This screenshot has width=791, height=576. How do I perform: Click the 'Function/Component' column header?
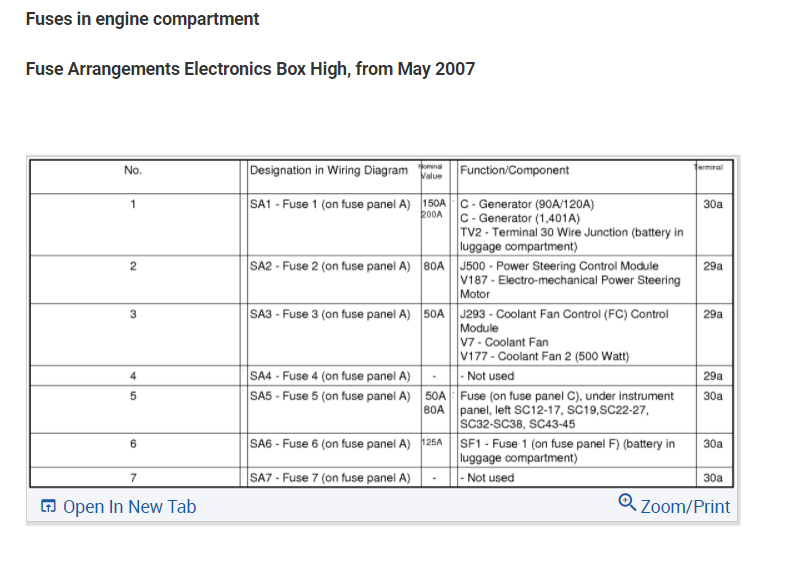(x=515, y=170)
